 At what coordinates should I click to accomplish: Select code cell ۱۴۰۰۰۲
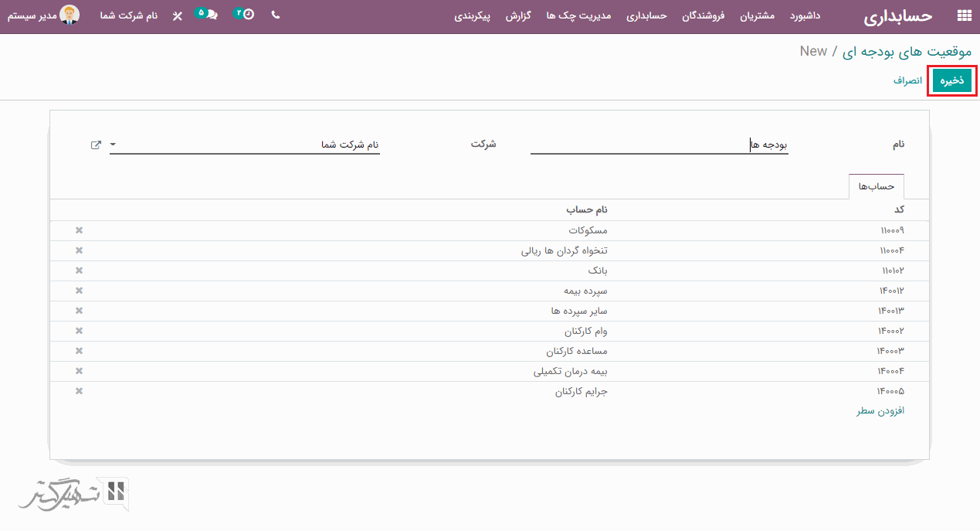(890, 331)
